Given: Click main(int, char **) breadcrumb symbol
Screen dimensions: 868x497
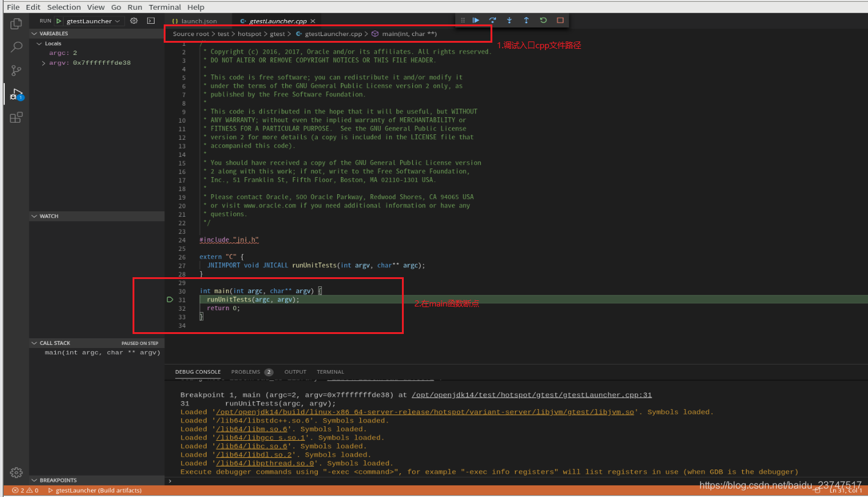Looking at the screenshot, I should [404, 34].
